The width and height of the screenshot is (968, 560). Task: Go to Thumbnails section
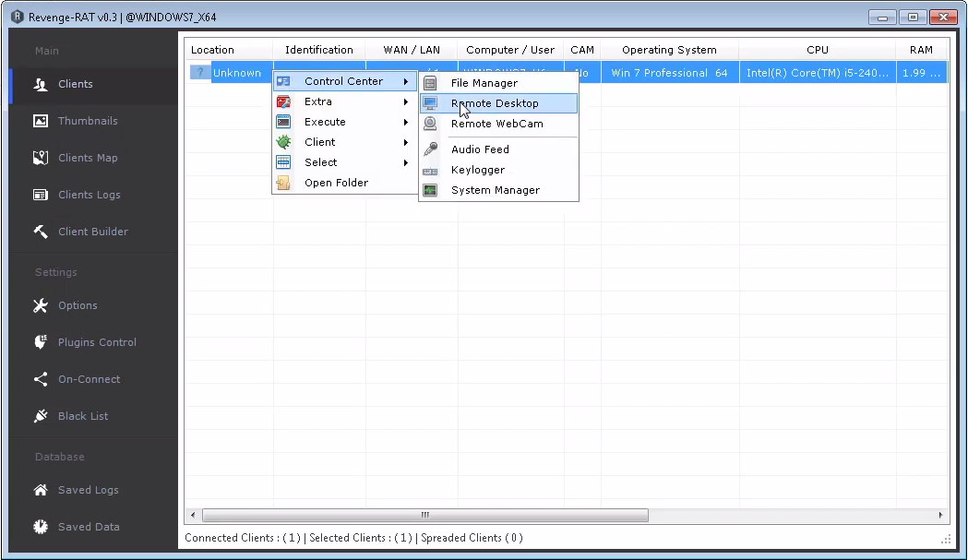[88, 121]
